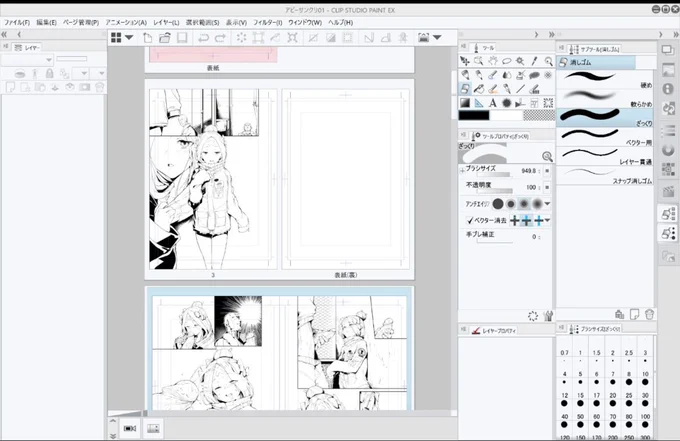Select the first (no) anti-aliasing option
The width and height of the screenshot is (680, 441).
[498, 203]
